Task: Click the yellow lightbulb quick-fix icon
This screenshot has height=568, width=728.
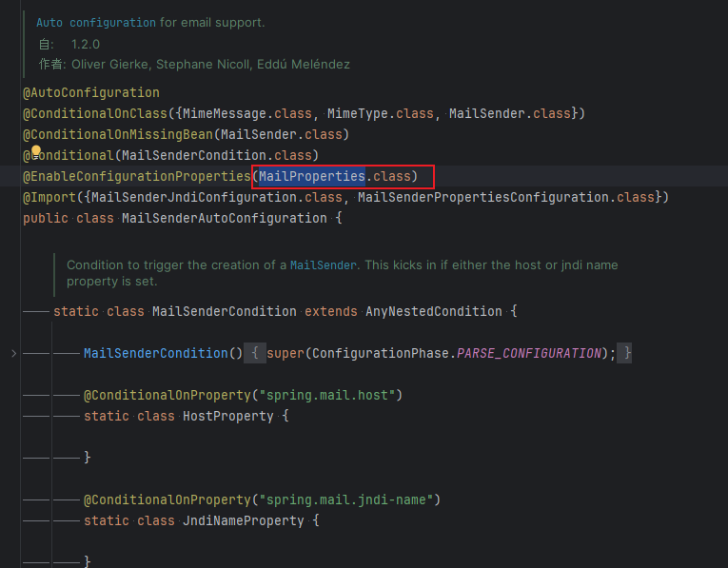Action: (x=36, y=151)
